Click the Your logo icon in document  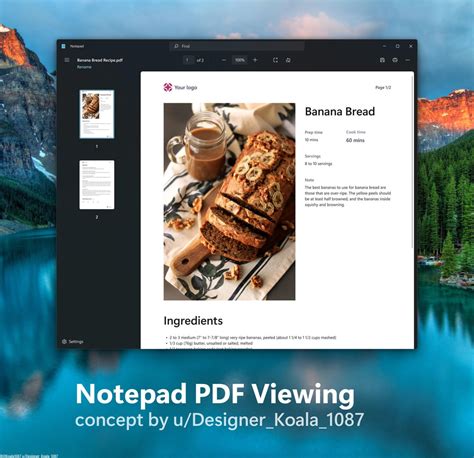pos(168,87)
